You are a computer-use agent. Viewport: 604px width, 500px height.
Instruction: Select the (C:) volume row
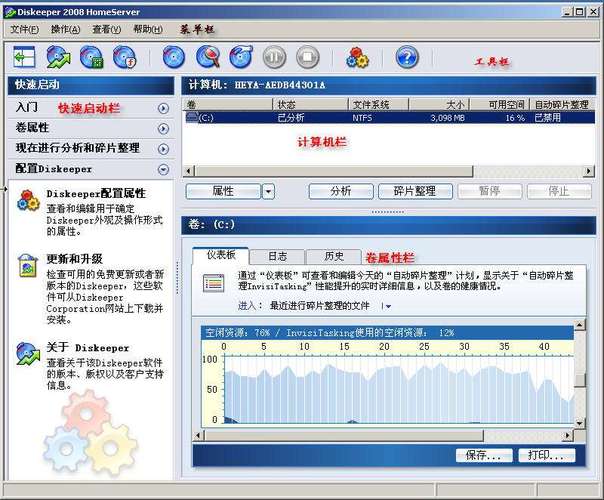tap(389, 117)
